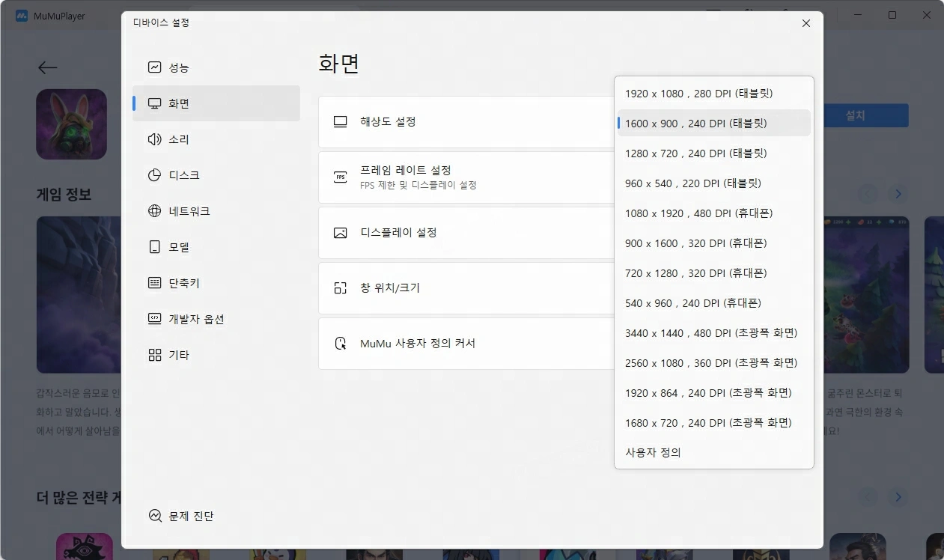Click the back arrow in MuMuPlayer window
The height and width of the screenshot is (560, 944).
[47, 67]
